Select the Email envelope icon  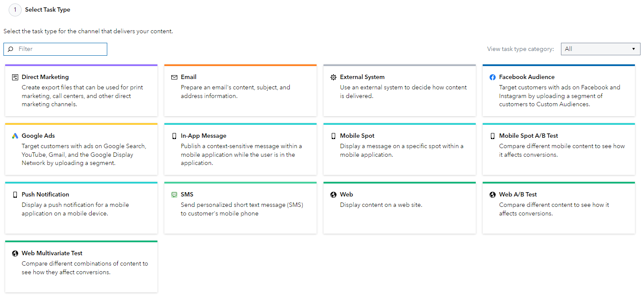click(x=174, y=76)
